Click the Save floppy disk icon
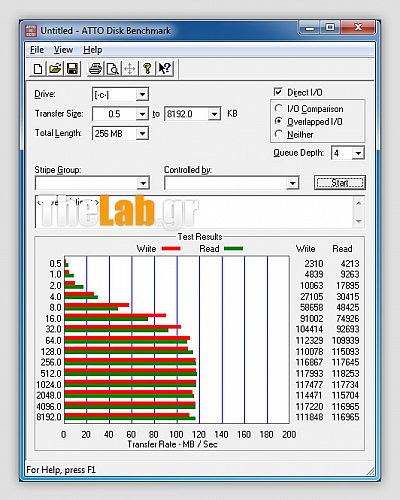This screenshot has width=400, height=500. (x=72, y=69)
